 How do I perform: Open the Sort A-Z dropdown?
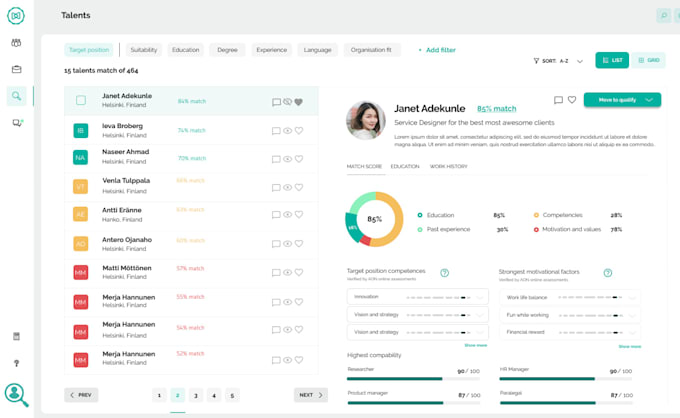tap(579, 61)
